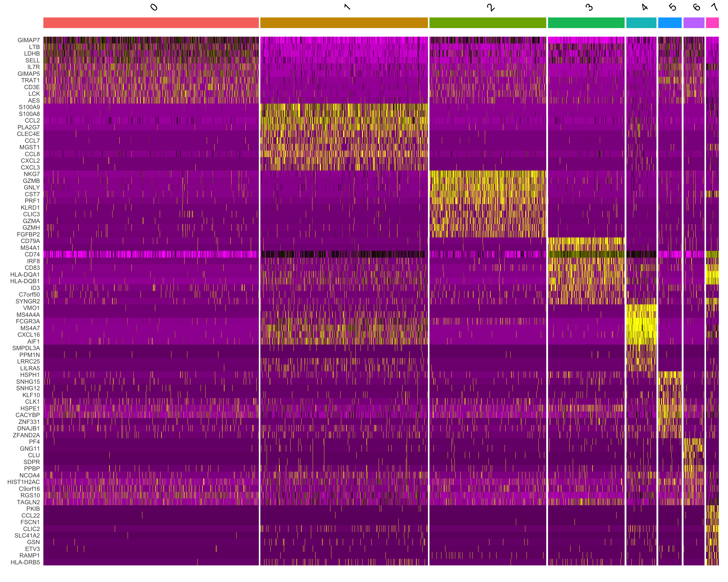Click the S100A8 gene label
Screen dimensions: 728x582
(x=29, y=114)
